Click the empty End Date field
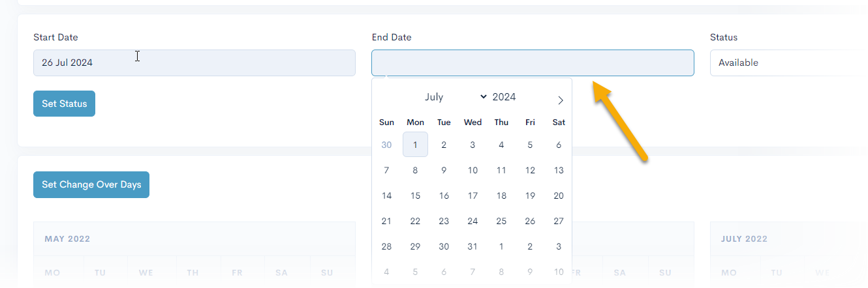 [x=532, y=63]
